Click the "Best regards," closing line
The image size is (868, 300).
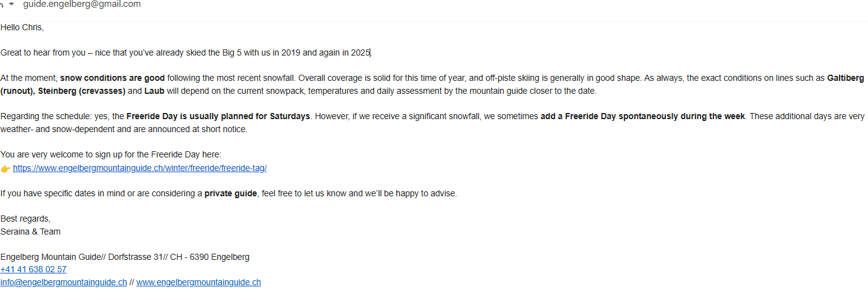coord(25,219)
